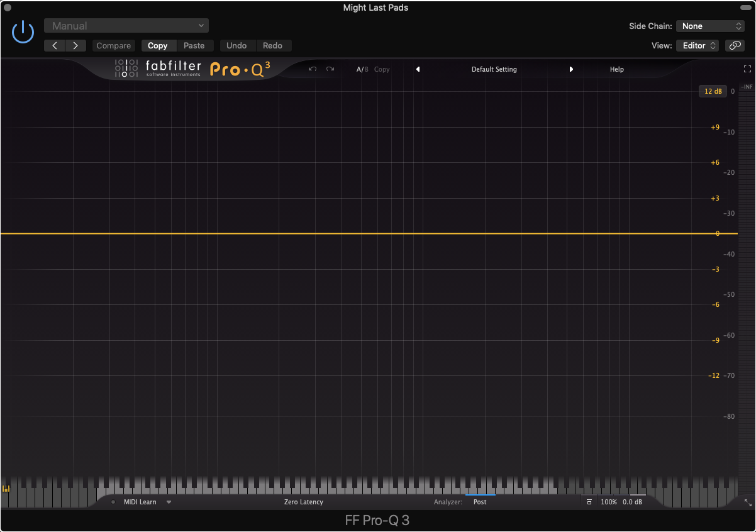Screen dimensions: 756x532
Task: Enable MIDI Learn
Action: pyautogui.click(x=140, y=502)
